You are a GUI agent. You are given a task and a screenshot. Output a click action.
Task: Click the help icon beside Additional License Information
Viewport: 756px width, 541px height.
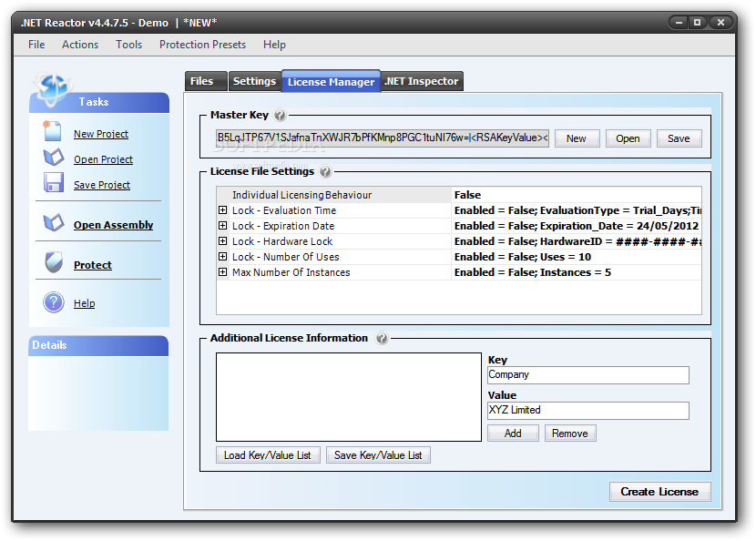tap(382, 338)
